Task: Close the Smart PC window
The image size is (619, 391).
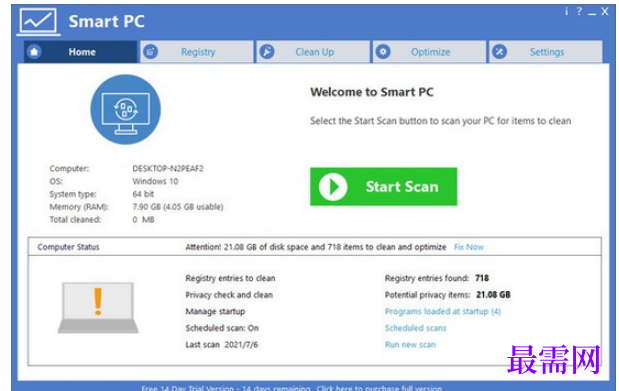Action: (x=605, y=11)
